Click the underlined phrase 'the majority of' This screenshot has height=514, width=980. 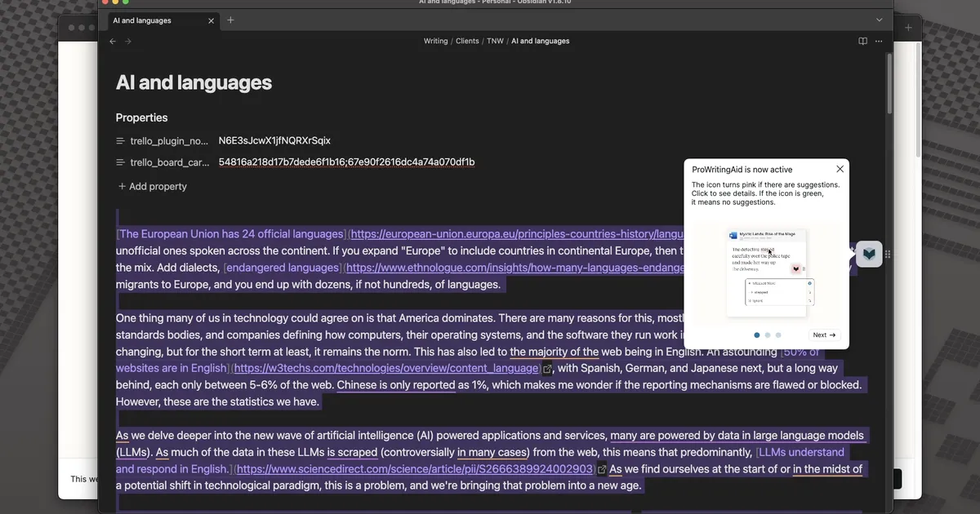click(x=555, y=352)
